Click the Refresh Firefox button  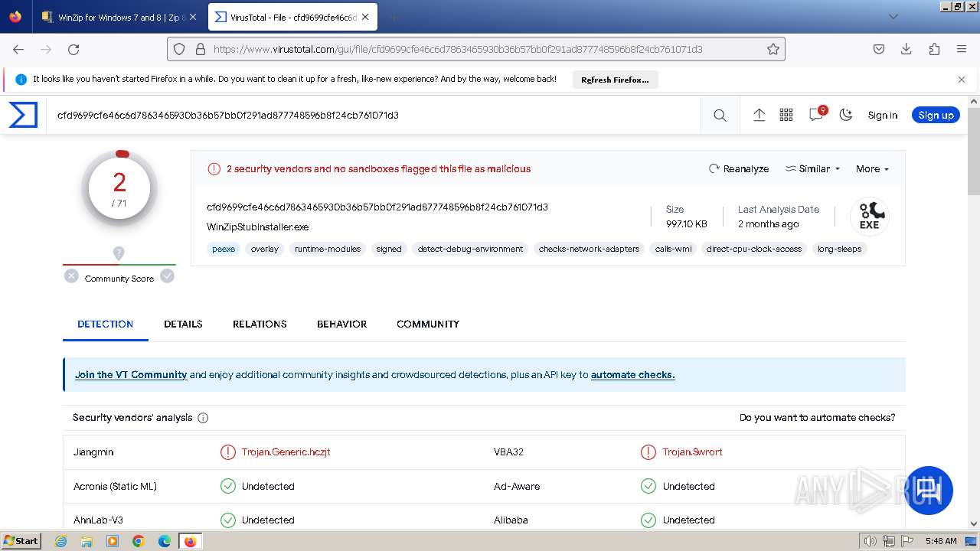(x=615, y=80)
